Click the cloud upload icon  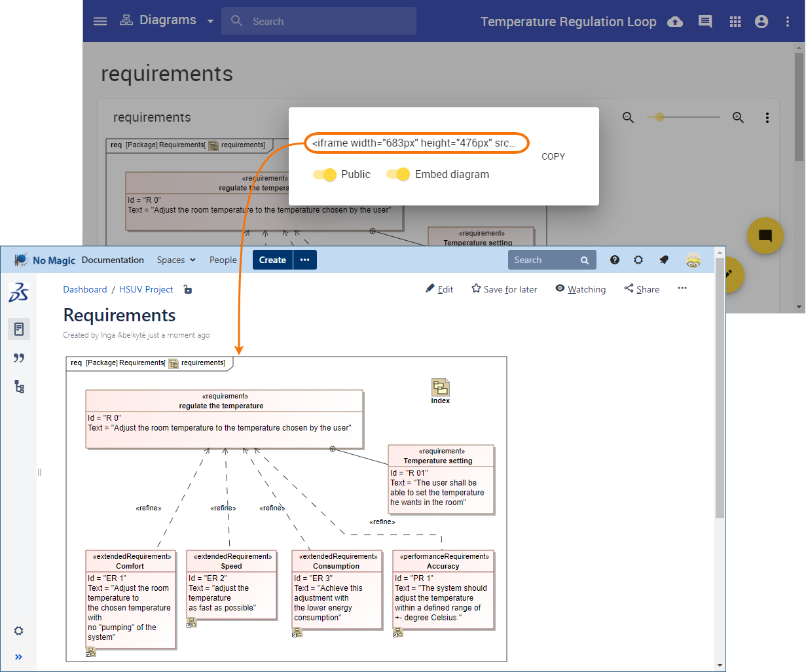click(x=675, y=22)
